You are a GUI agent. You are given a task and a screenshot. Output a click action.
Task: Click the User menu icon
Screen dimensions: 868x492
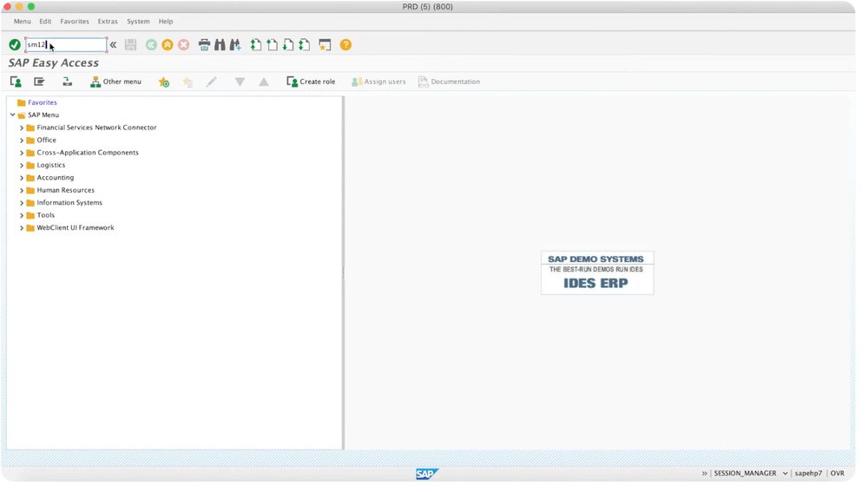[16, 82]
